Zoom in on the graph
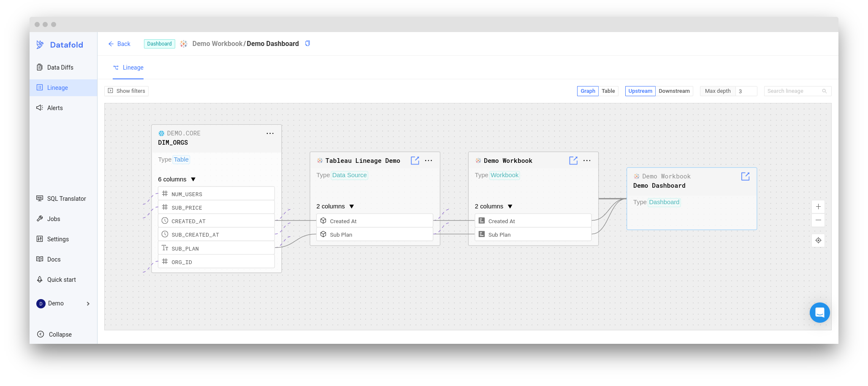 [x=818, y=207]
